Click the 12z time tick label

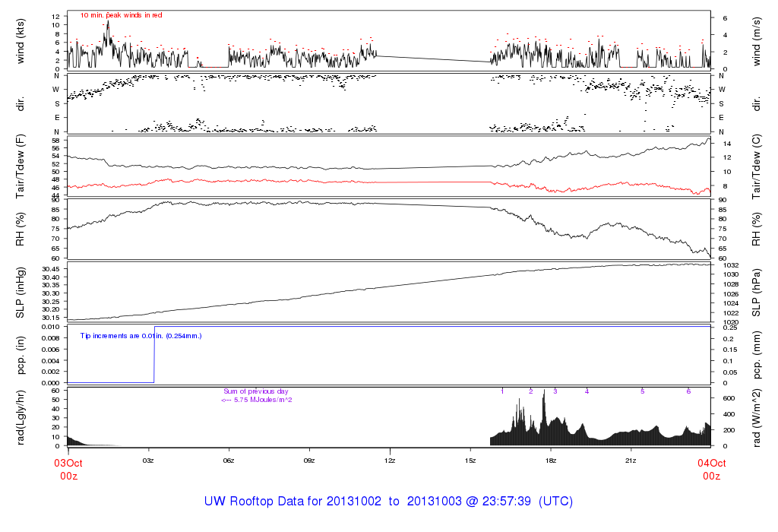point(390,461)
